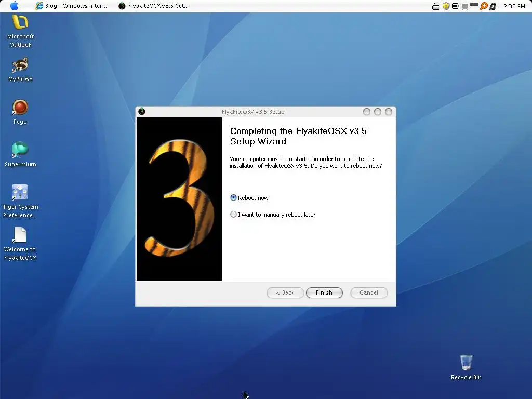Click Finish to complete setup
532x399 pixels.
pyautogui.click(x=324, y=293)
